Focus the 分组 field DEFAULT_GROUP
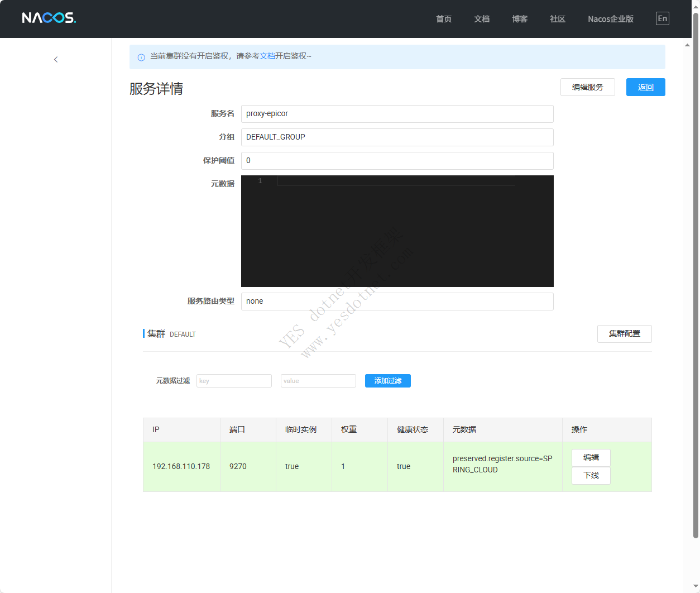The image size is (700, 593). coord(397,137)
